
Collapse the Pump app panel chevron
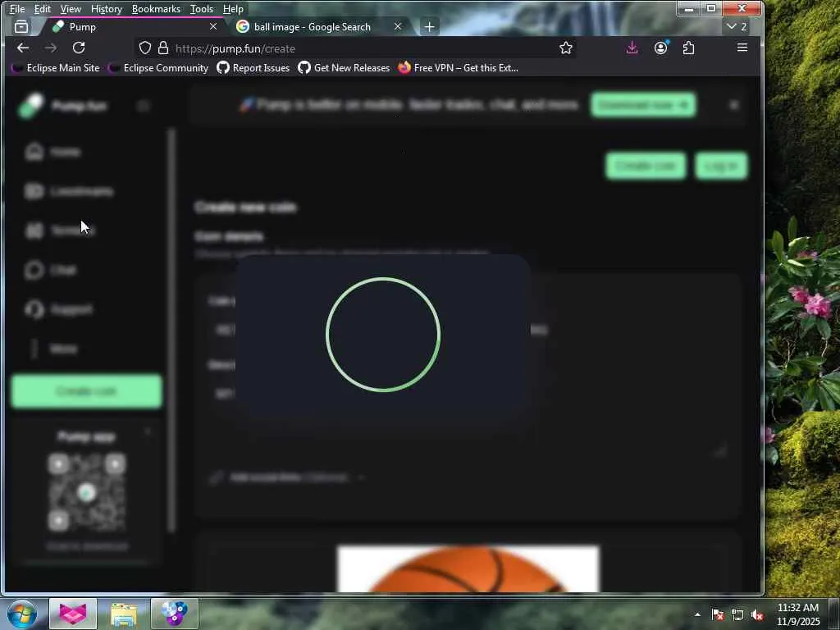click(148, 431)
